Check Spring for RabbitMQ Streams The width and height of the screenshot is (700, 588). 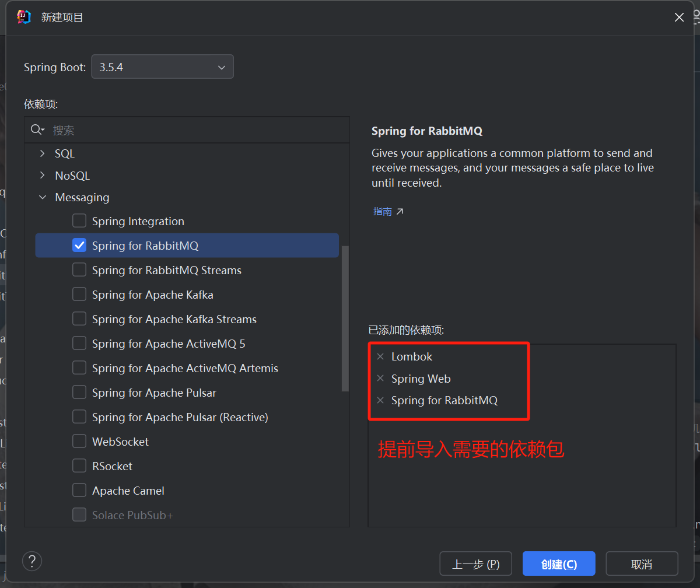tap(79, 270)
